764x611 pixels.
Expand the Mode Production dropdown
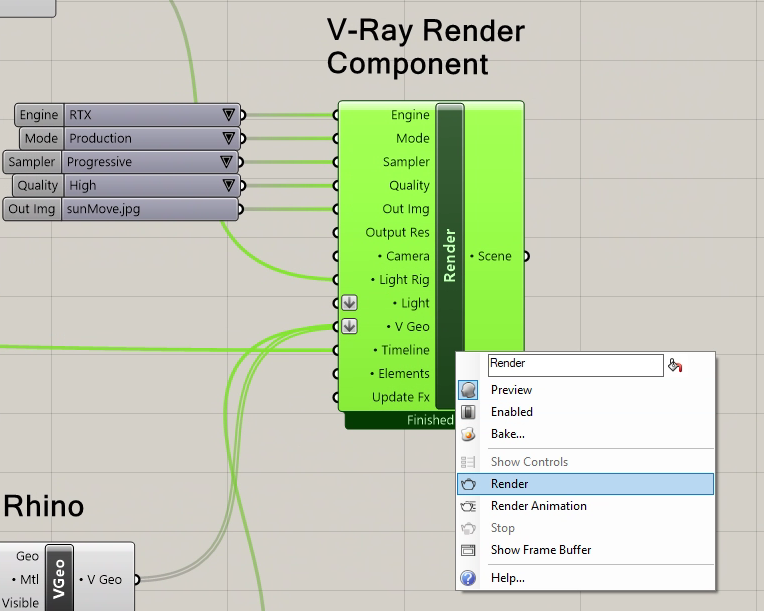click(x=228, y=138)
